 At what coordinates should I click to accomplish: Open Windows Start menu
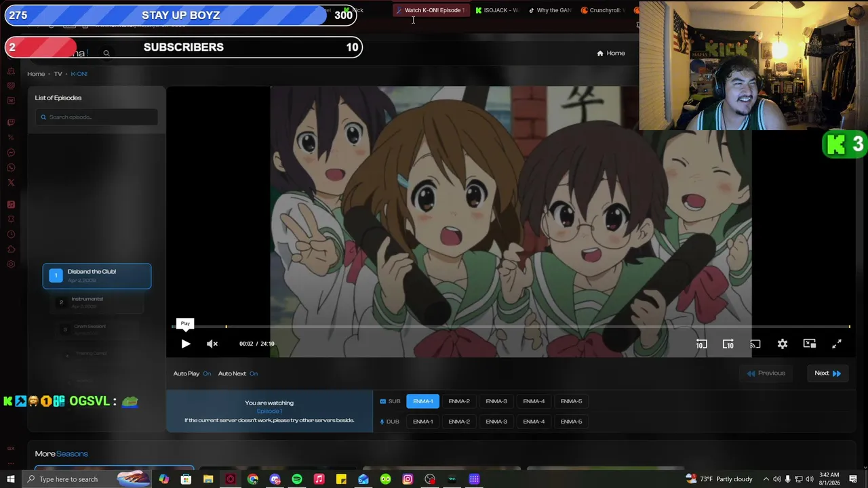tap(11, 479)
